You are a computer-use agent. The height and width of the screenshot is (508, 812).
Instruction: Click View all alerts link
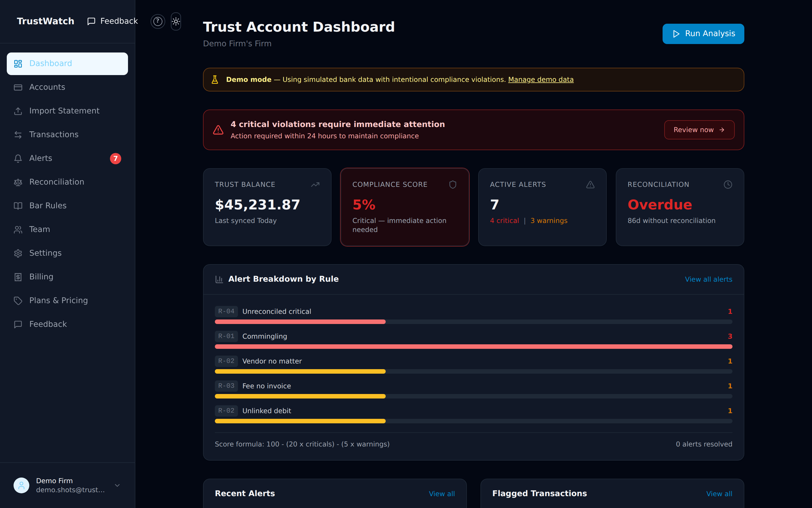click(x=708, y=279)
